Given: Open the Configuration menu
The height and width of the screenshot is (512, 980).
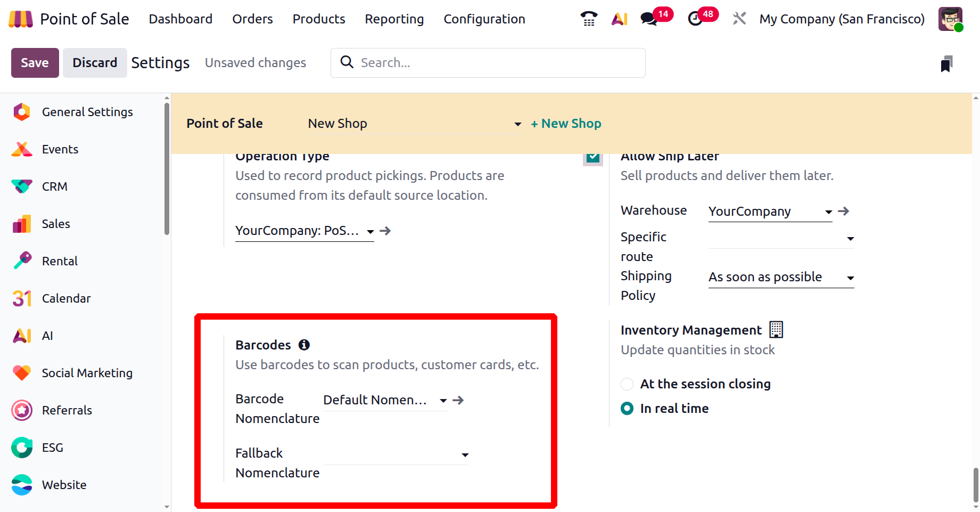Looking at the screenshot, I should 484,19.
